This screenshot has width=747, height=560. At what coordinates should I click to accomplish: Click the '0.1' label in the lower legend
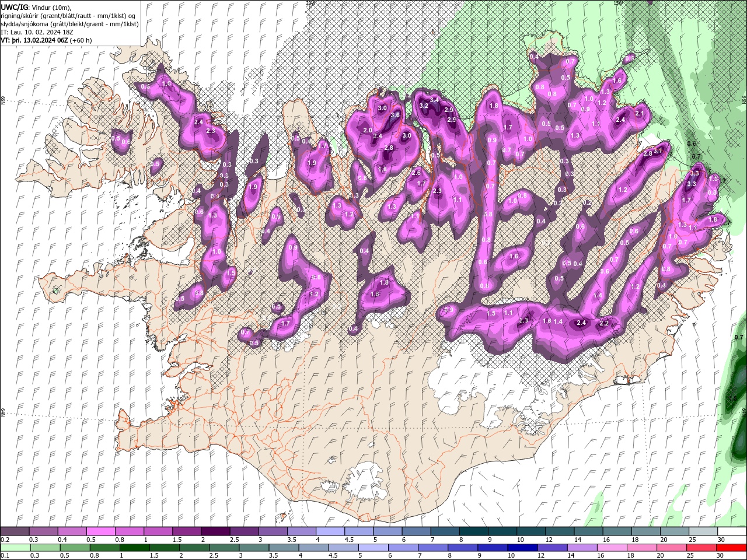pyautogui.click(x=5, y=556)
